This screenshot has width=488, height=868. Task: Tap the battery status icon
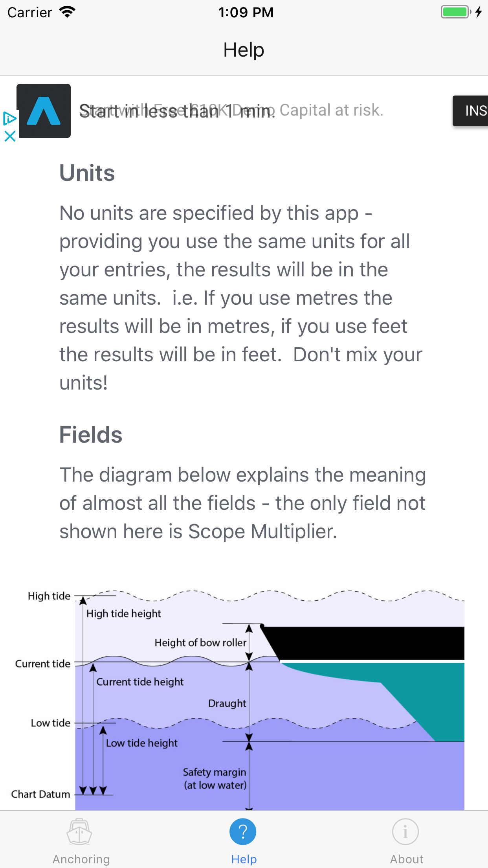[x=456, y=12]
